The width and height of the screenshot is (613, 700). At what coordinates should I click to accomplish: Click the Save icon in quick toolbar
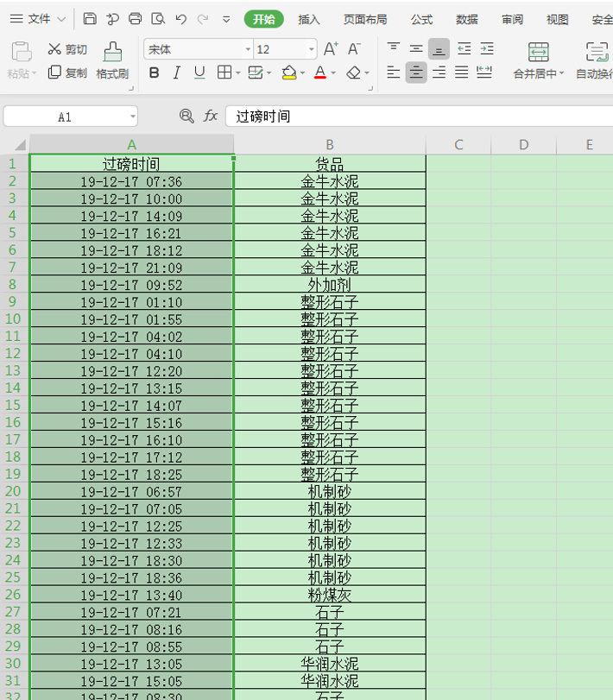pyautogui.click(x=90, y=19)
